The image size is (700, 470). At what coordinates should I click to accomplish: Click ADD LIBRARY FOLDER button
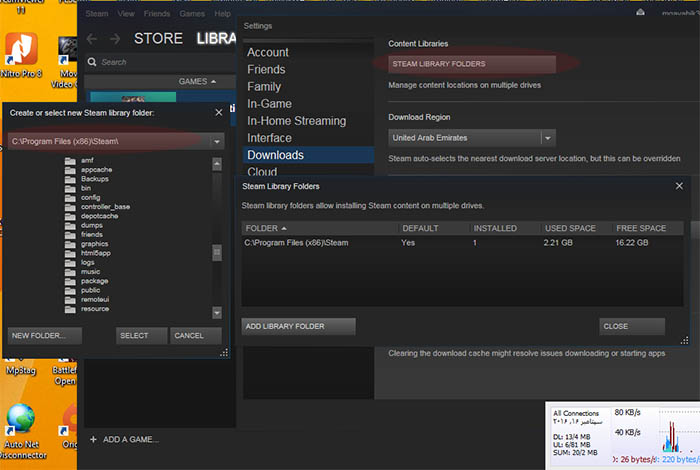(298, 326)
